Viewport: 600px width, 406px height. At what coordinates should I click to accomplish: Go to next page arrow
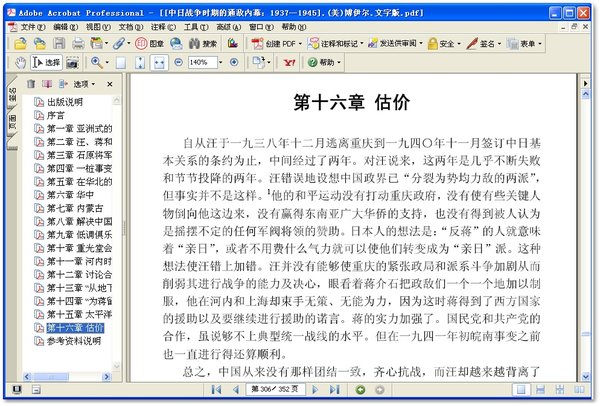[x=315, y=390]
